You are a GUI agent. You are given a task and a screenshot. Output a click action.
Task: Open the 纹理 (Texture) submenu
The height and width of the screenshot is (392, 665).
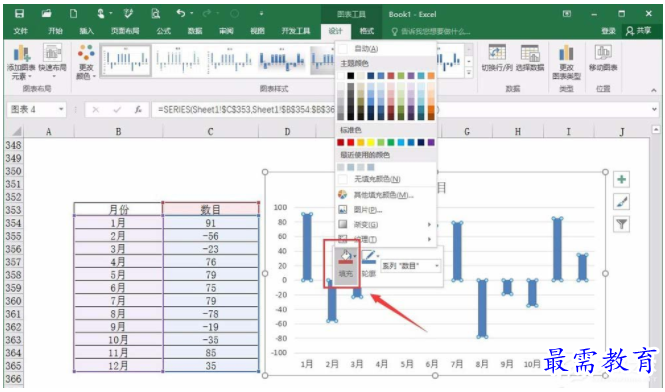tap(386, 239)
